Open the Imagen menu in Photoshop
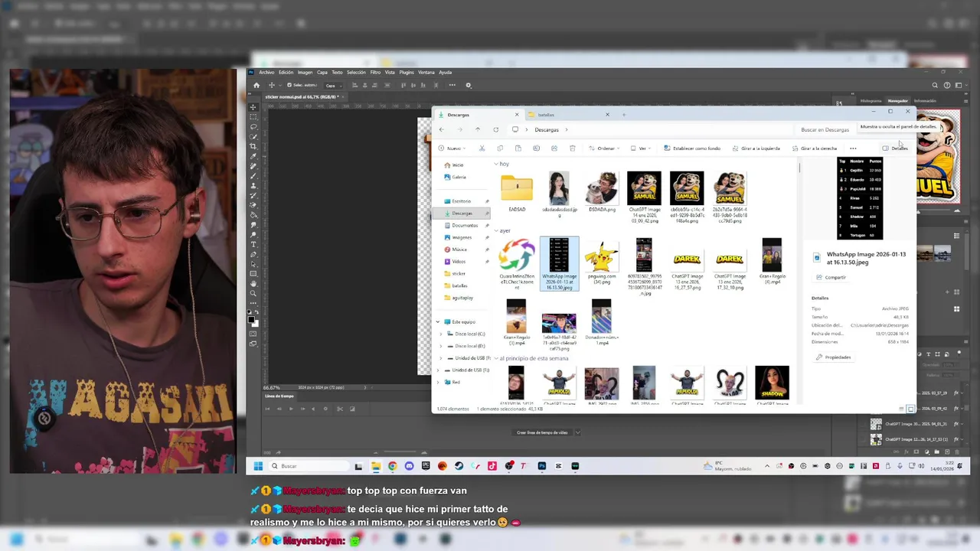 pyautogui.click(x=305, y=73)
